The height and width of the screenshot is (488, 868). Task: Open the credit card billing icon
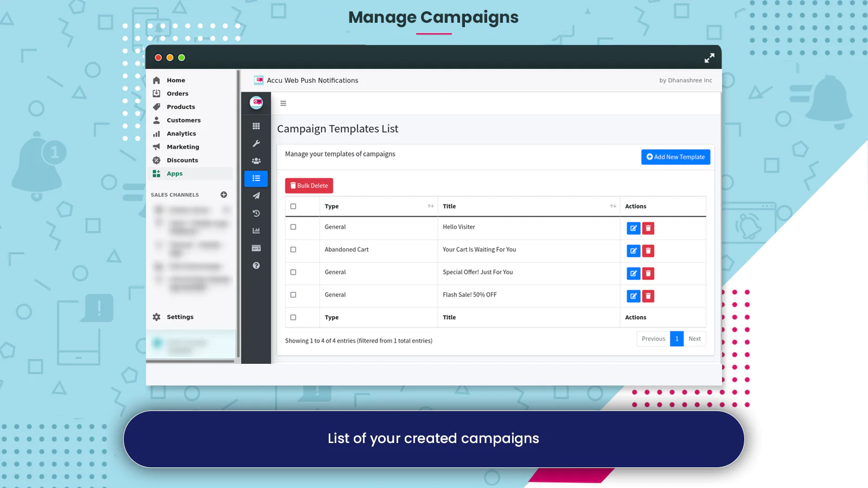[x=256, y=248]
